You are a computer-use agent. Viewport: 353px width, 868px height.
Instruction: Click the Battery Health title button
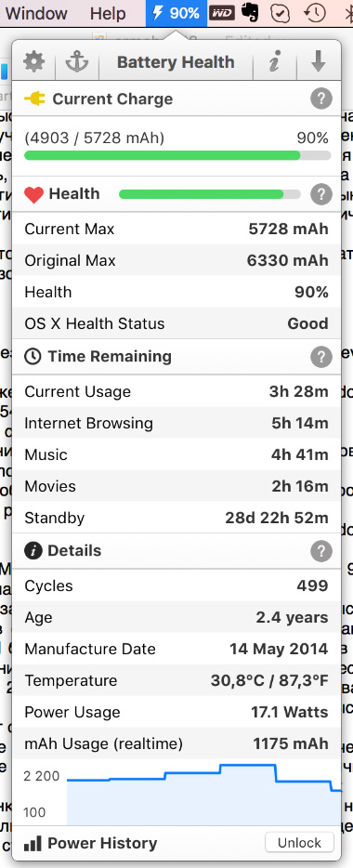pyautogui.click(x=176, y=62)
